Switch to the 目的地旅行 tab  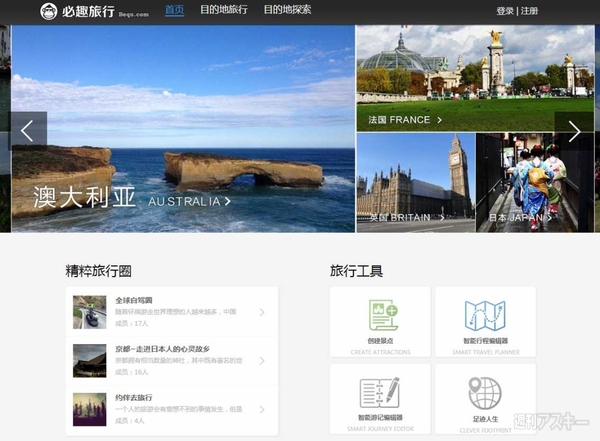coord(223,10)
